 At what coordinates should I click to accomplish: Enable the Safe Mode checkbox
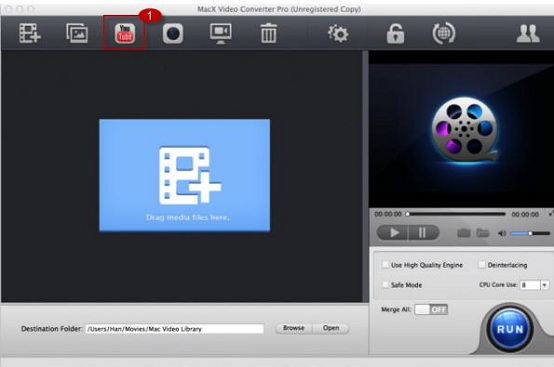coord(385,285)
